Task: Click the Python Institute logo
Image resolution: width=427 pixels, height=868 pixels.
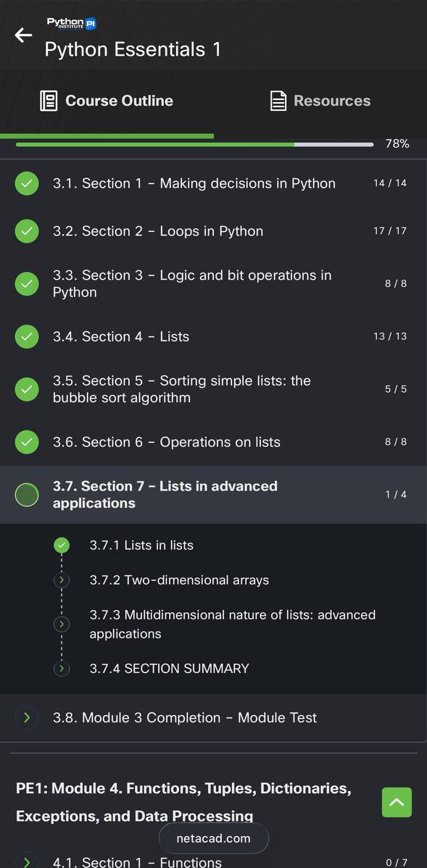Action: [72, 22]
